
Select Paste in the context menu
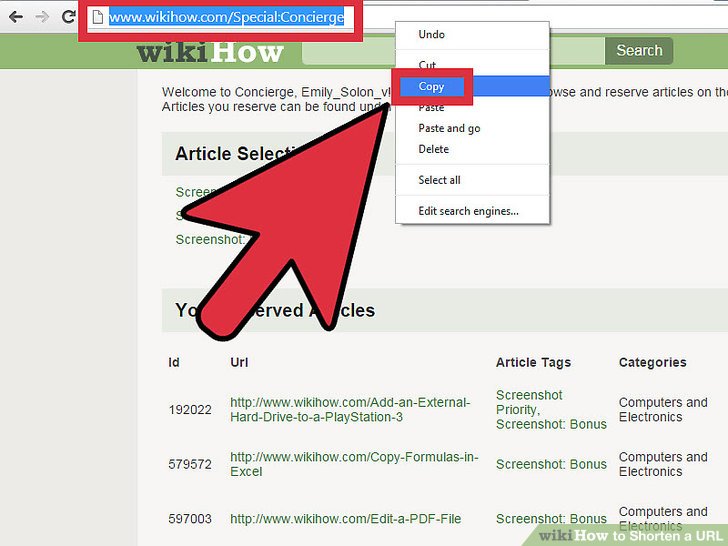431,107
